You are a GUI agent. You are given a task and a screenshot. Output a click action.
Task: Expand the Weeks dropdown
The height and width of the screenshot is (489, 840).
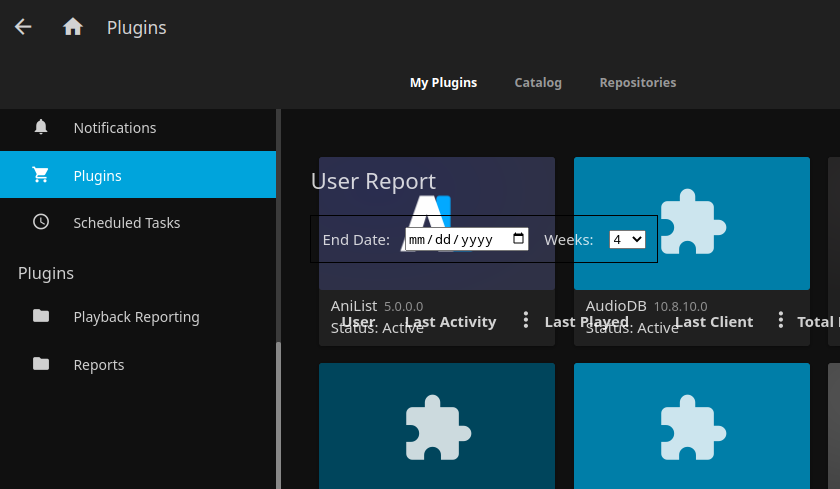point(627,239)
